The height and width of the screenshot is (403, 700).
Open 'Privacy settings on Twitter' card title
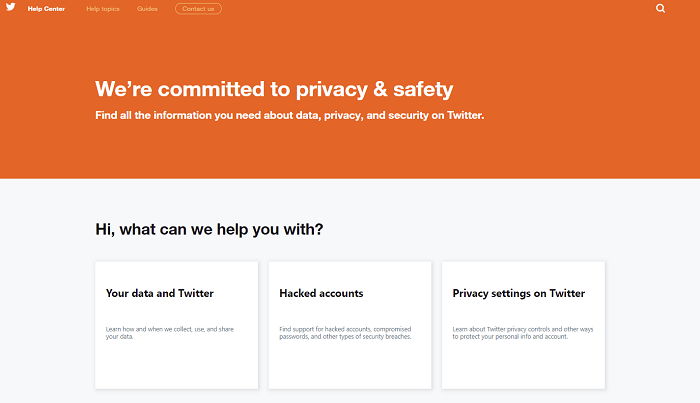tap(518, 294)
